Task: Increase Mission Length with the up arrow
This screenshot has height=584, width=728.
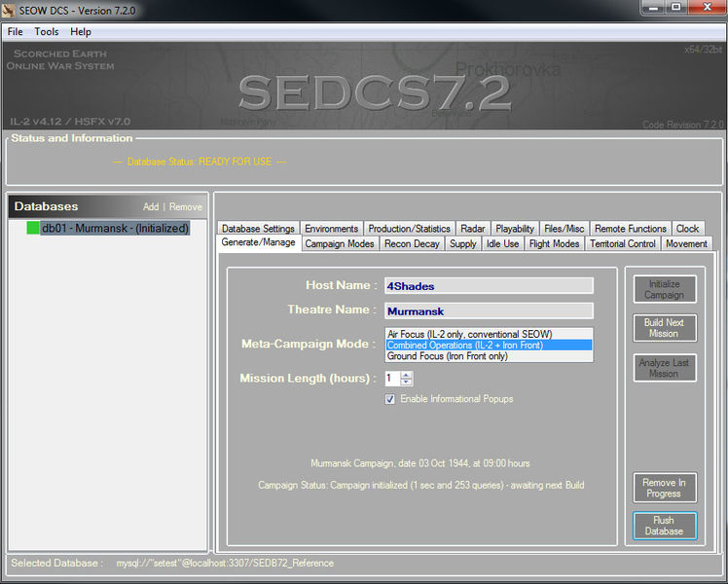Action: coord(407,374)
